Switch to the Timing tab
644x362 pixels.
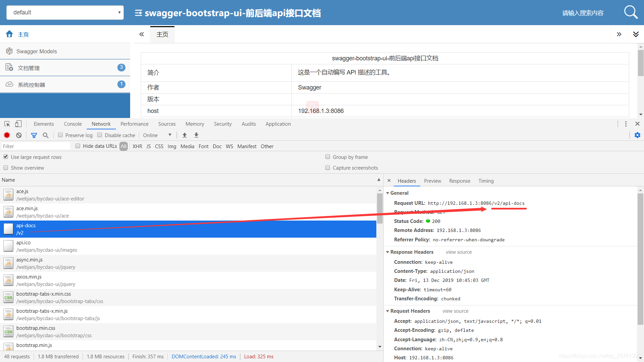tap(486, 181)
